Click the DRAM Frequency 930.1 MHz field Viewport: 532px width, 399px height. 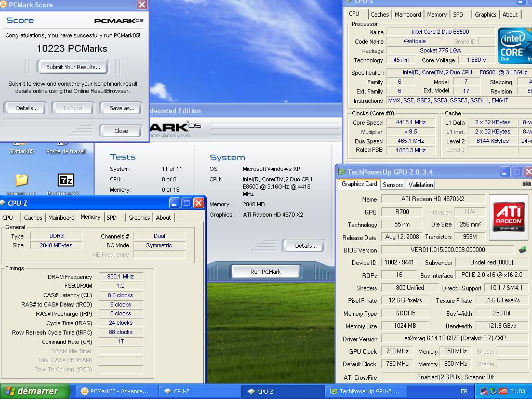(x=121, y=276)
